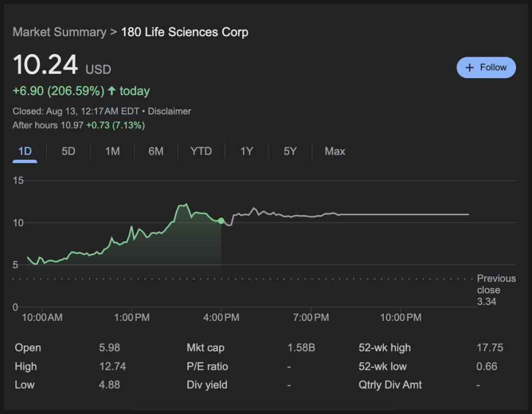Screen dimensions: 532x414
Task: Click the 10:00 AM axis label
Action: tap(42, 317)
